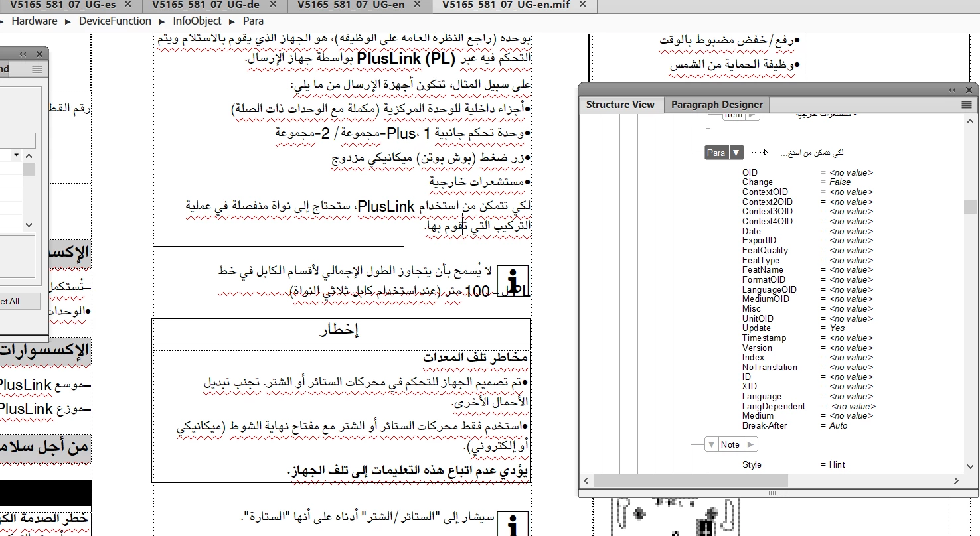The width and height of the screenshot is (980, 536).
Task: Expand the Item element arrow
Action: 752,115
